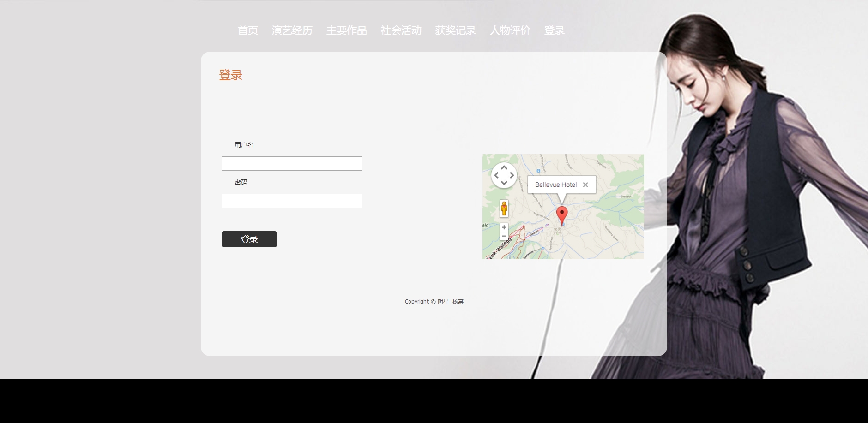This screenshot has height=423, width=868.
Task: Click the Bellevue Hotel label text
Action: tap(555, 185)
